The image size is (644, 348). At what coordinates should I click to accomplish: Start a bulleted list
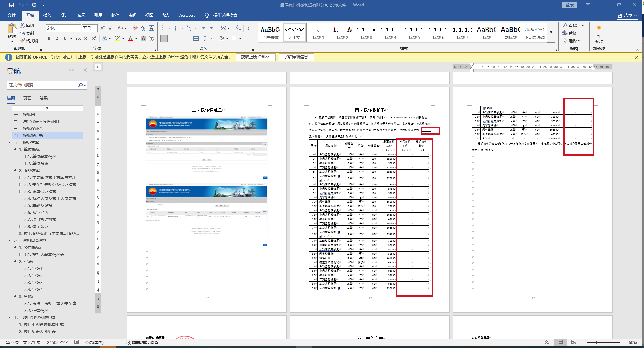click(164, 28)
